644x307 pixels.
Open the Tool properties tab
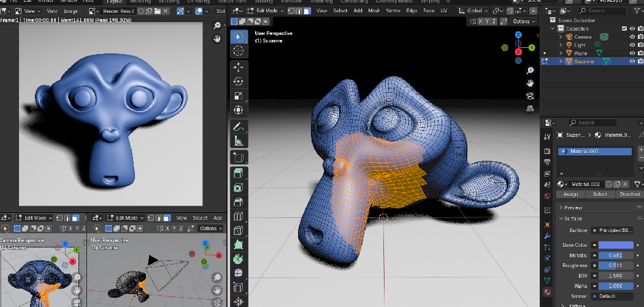pos(547,137)
